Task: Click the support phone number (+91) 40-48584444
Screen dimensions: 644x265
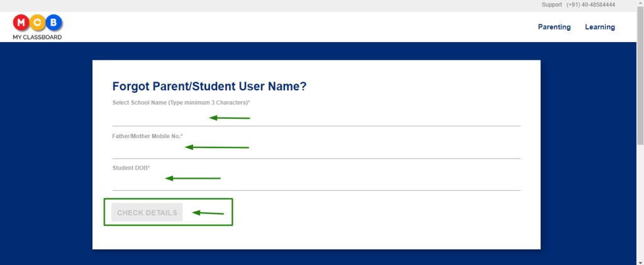Action: coord(591,5)
